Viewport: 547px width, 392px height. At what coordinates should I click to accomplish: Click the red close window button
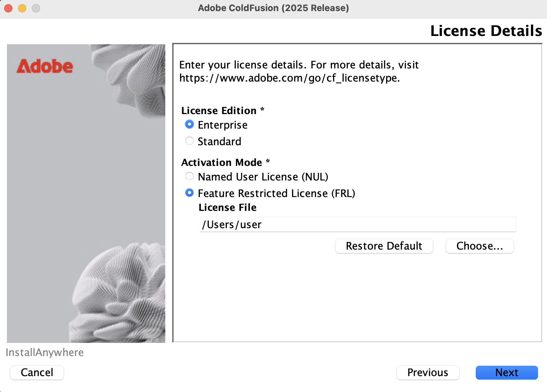(8, 8)
